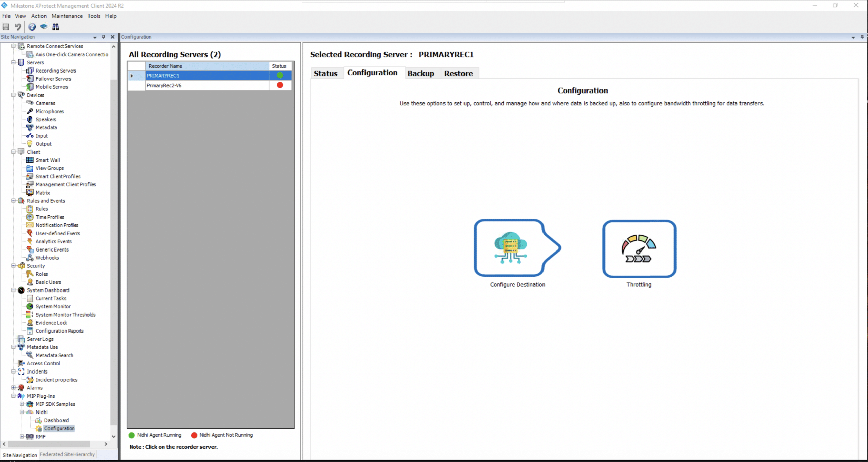The image size is (868, 462).
Task: Toggle the pin on the Configuration pane
Action: (862, 37)
